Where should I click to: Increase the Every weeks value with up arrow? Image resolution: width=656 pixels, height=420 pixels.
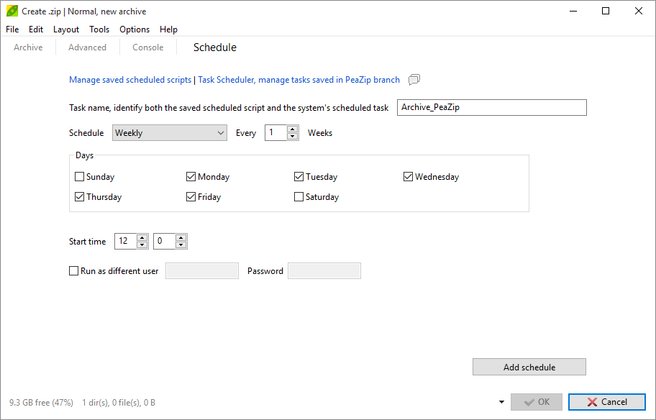293,129
